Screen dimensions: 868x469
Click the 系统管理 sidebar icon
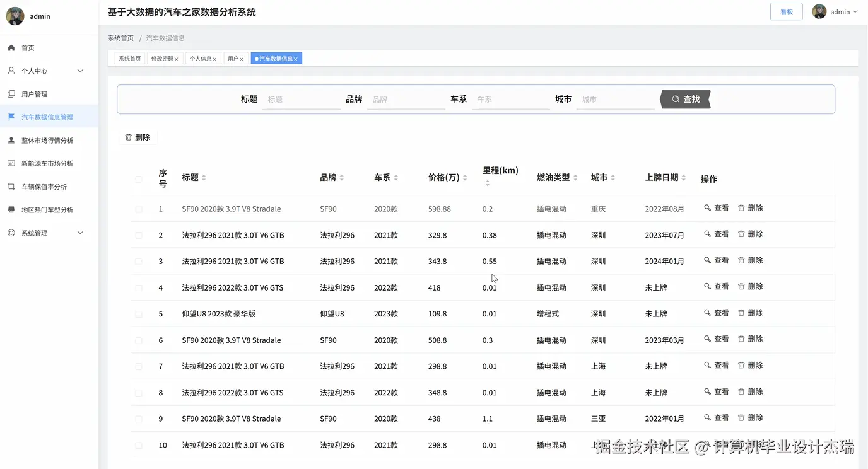[x=11, y=233]
